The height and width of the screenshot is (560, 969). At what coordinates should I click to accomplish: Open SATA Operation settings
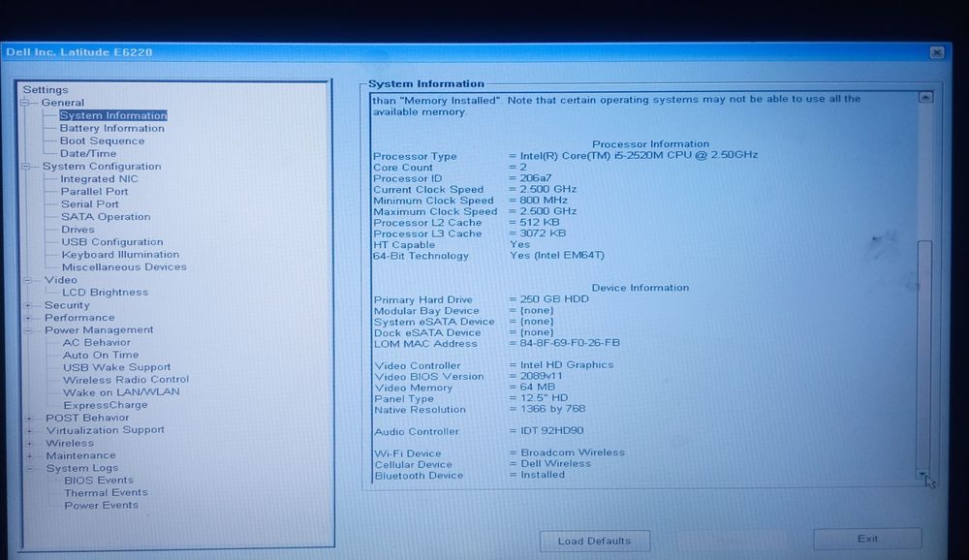106,217
